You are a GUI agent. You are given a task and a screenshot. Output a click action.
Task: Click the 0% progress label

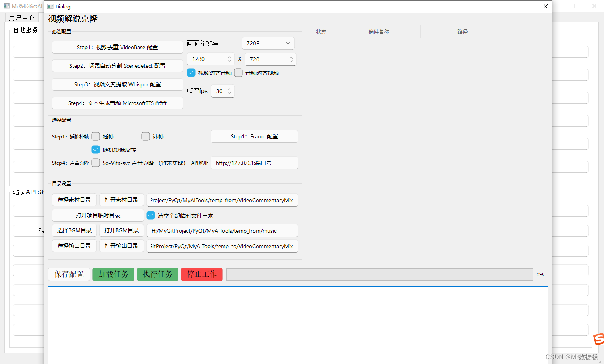pos(540,274)
